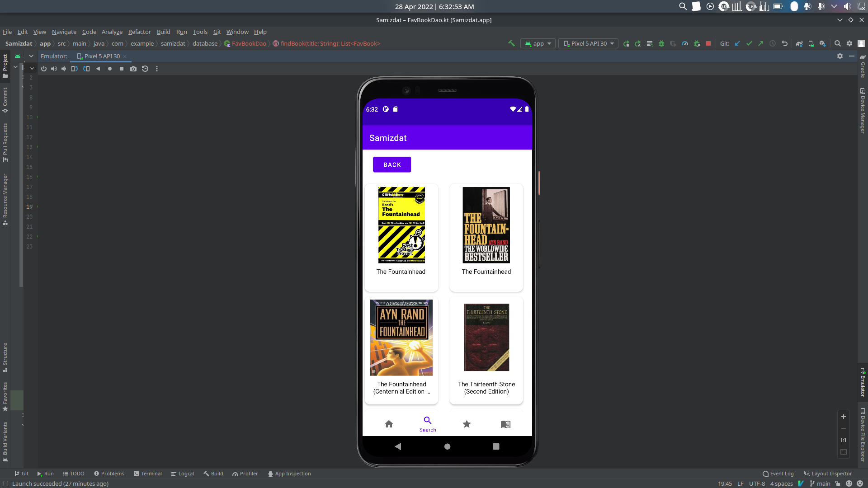Click the Debug app bug icon
The image size is (868, 488).
coord(661,43)
